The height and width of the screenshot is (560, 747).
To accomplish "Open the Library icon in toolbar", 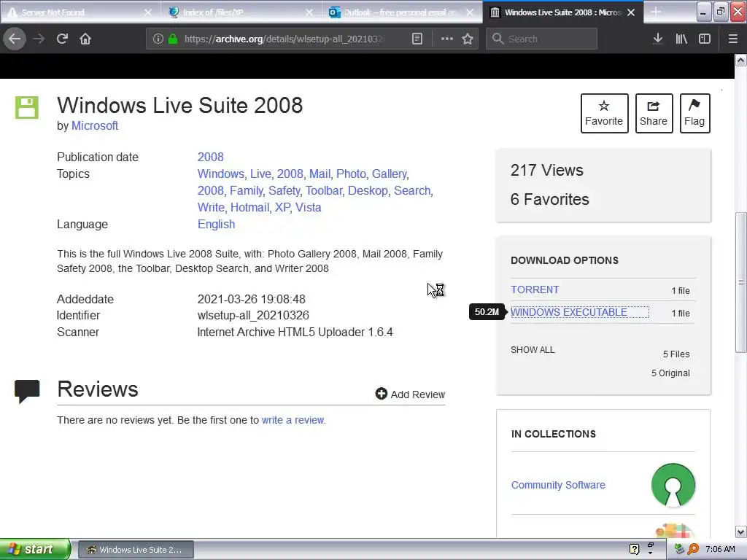I will click(x=681, y=39).
